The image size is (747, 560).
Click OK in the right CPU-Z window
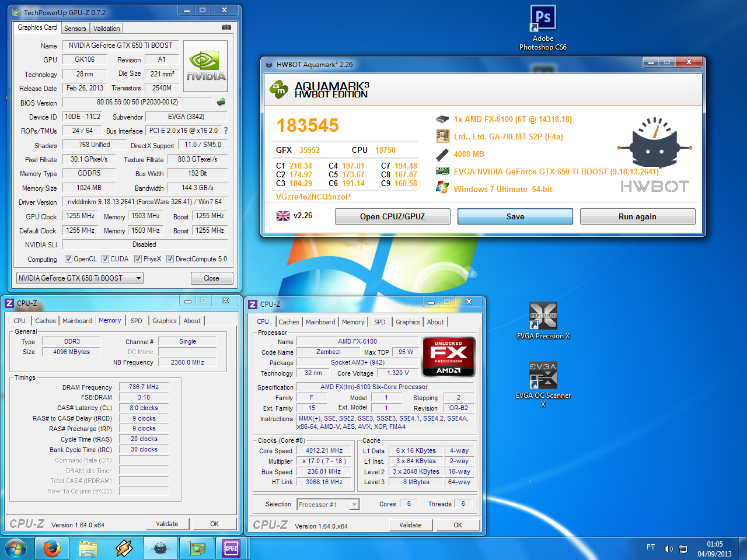click(458, 525)
